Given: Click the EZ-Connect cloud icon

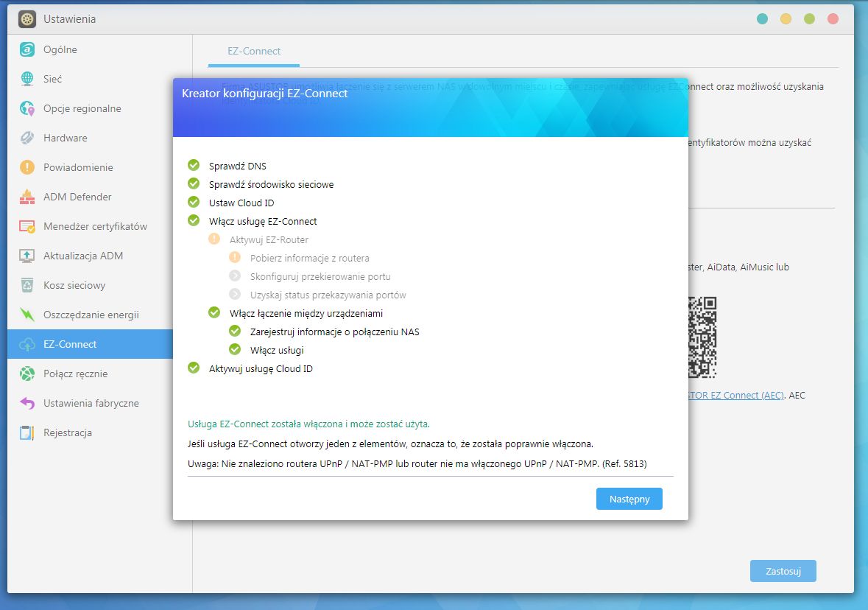Looking at the screenshot, I should tap(27, 344).
